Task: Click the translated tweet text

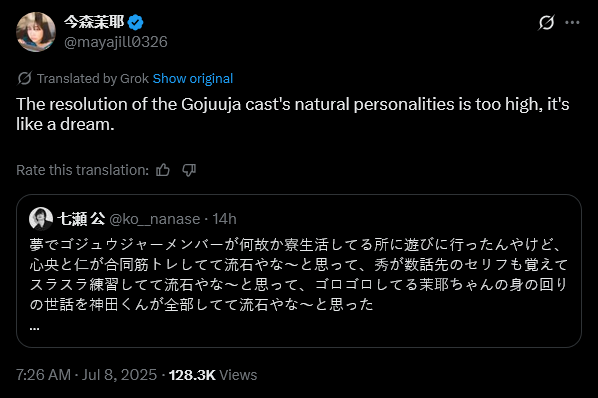Action: pyautogui.click(x=293, y=114)
